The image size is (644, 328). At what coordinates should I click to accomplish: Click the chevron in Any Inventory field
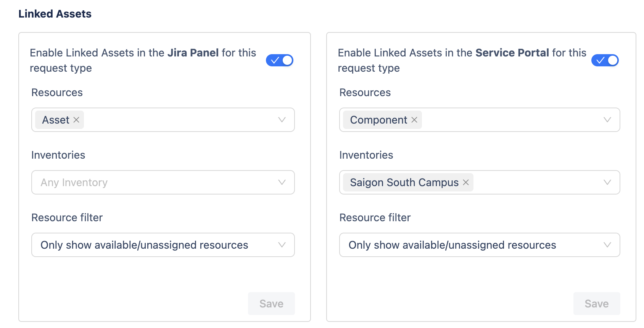[x=282, y=182]
